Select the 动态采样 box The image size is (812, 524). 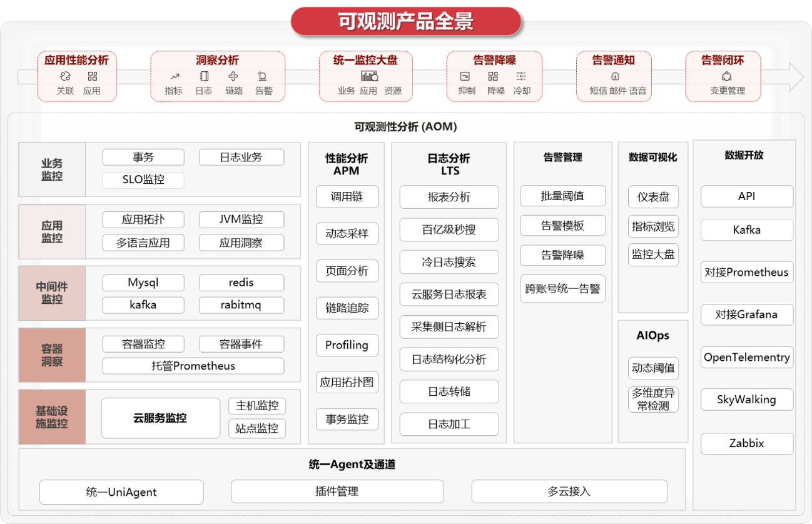click(x=347, y=234)
